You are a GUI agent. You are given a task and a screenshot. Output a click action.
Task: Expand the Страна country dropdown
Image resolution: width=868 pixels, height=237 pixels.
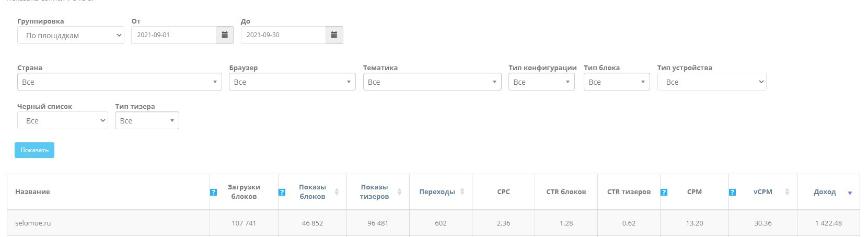click(119, 82)
